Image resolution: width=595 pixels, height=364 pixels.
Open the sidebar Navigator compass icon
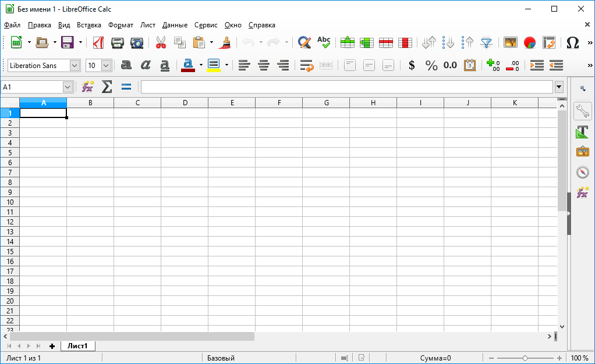(582, 172)
